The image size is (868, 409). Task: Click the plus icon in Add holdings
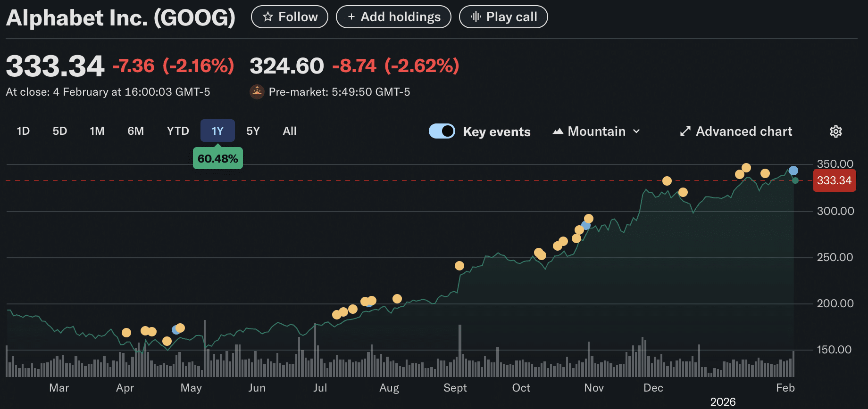click(x=351, y=17)
